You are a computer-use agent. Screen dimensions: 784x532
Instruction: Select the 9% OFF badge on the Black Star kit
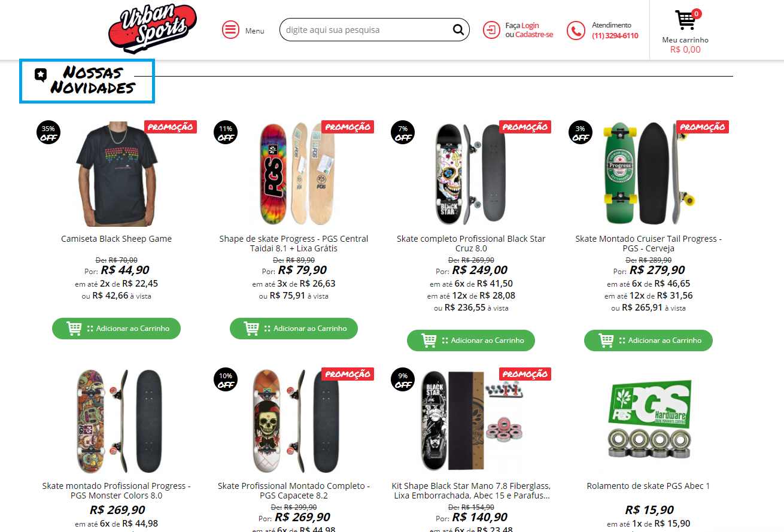[403, 379]
